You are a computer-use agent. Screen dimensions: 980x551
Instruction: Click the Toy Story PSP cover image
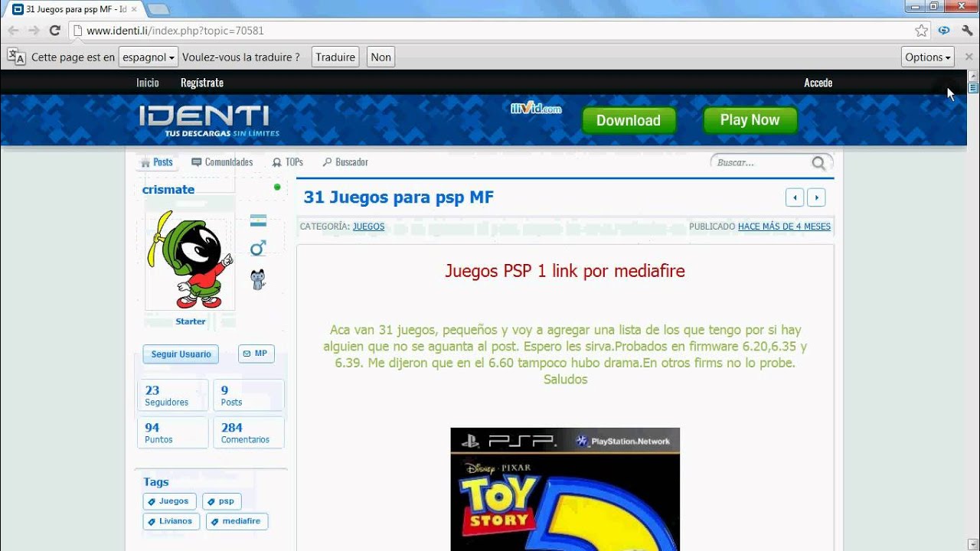565,490
